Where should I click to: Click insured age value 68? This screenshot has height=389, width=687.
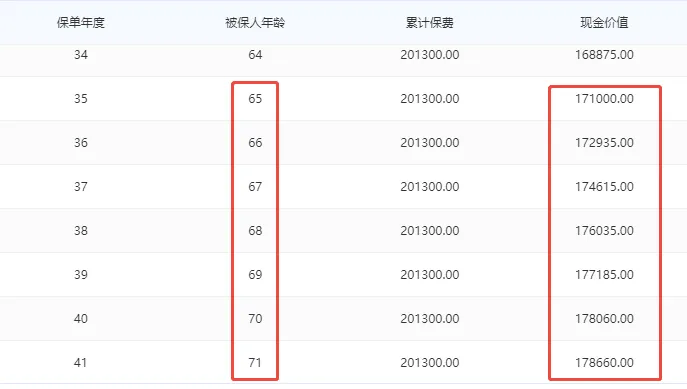click(x=255, y=231)
